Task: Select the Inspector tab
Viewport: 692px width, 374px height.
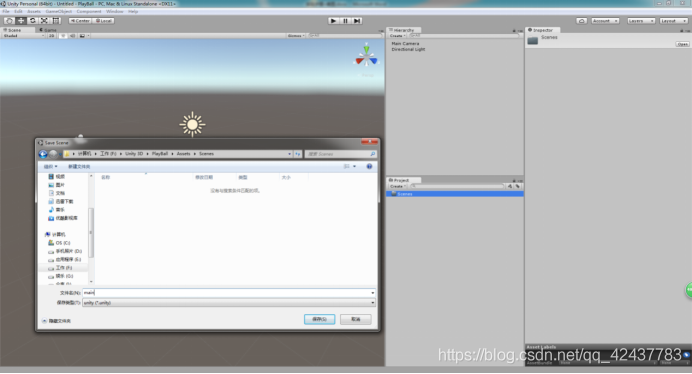Action: [x=543, y=30]
